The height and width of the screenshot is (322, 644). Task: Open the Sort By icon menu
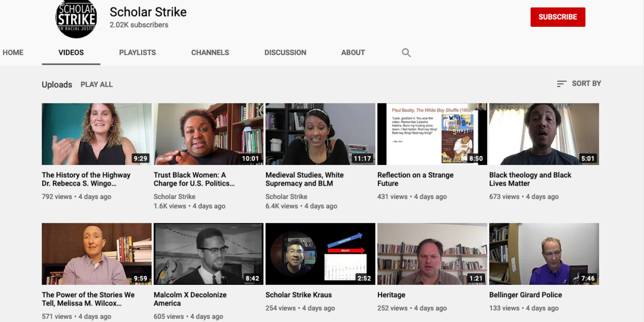pyautogui.click(x=561, y=84)
